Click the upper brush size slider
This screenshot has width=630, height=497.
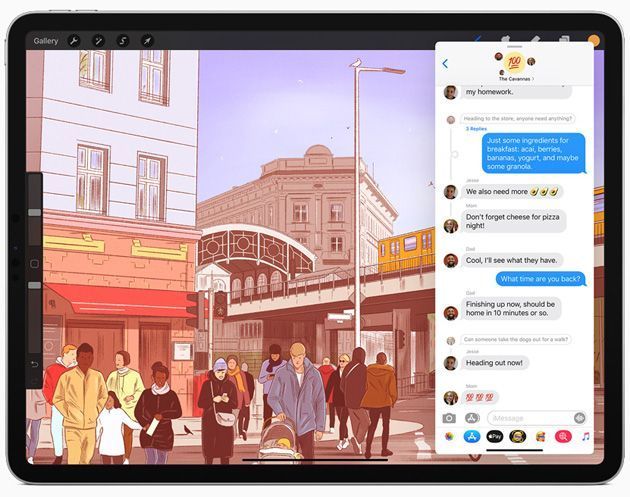(35, 212)
